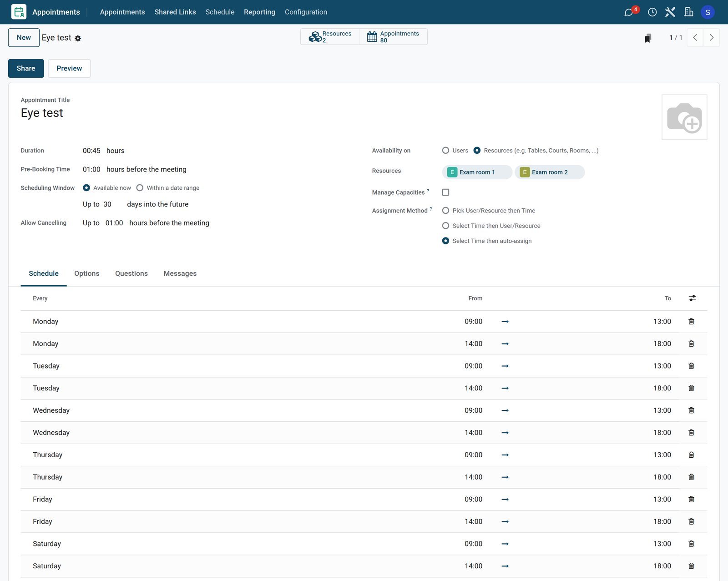728x581 pixels.
Task: Delete the Tuesday 14:00 slot via trash icon
Action: (x=691, y=388)
